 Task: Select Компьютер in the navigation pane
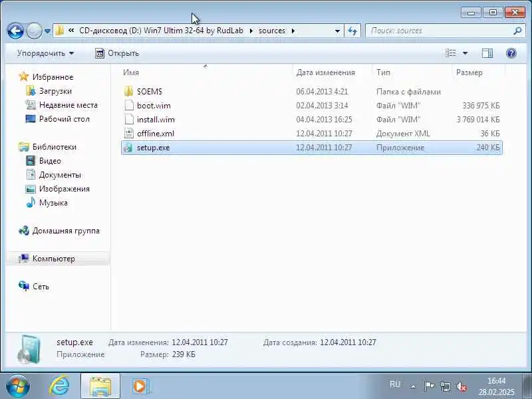[x=54, y=259]
